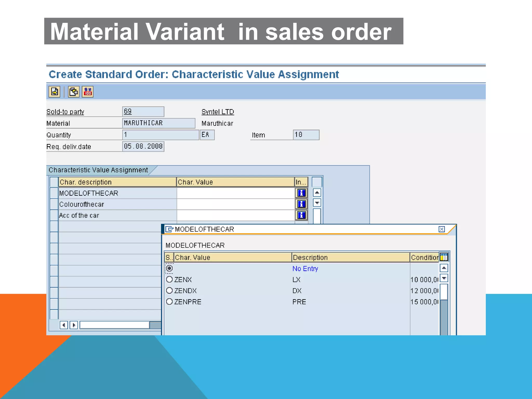
Task: Click the MODELOFTHECAR popup title icon
Action: point(169,229)
